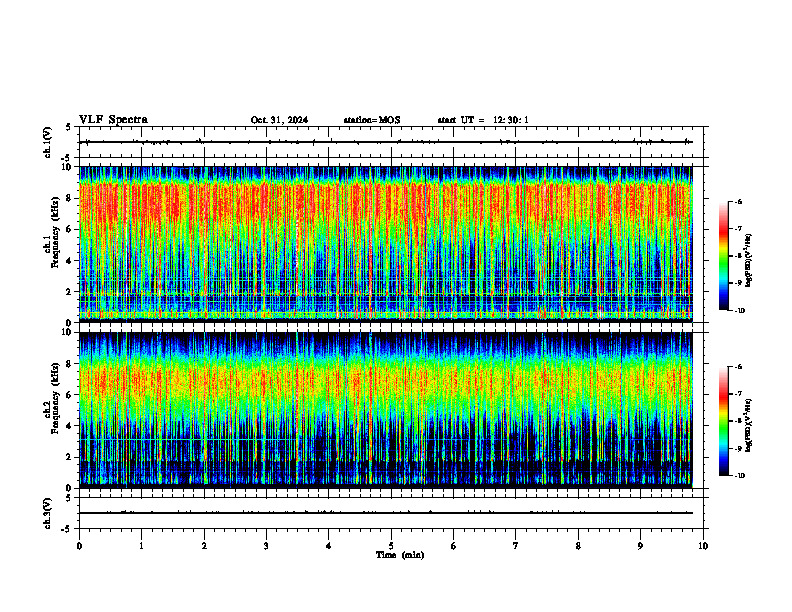Click time axis tick label "9"
792x612 pixels.
(640, 546)
